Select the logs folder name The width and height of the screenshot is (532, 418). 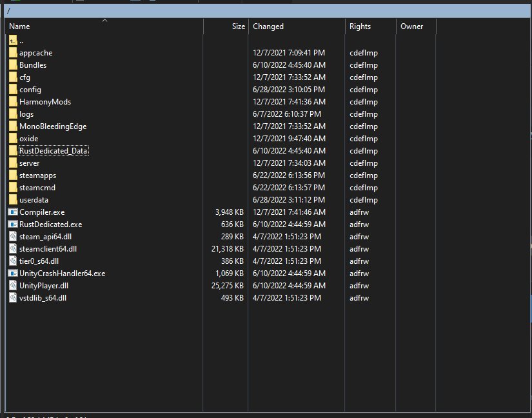[x=26, y=114]
